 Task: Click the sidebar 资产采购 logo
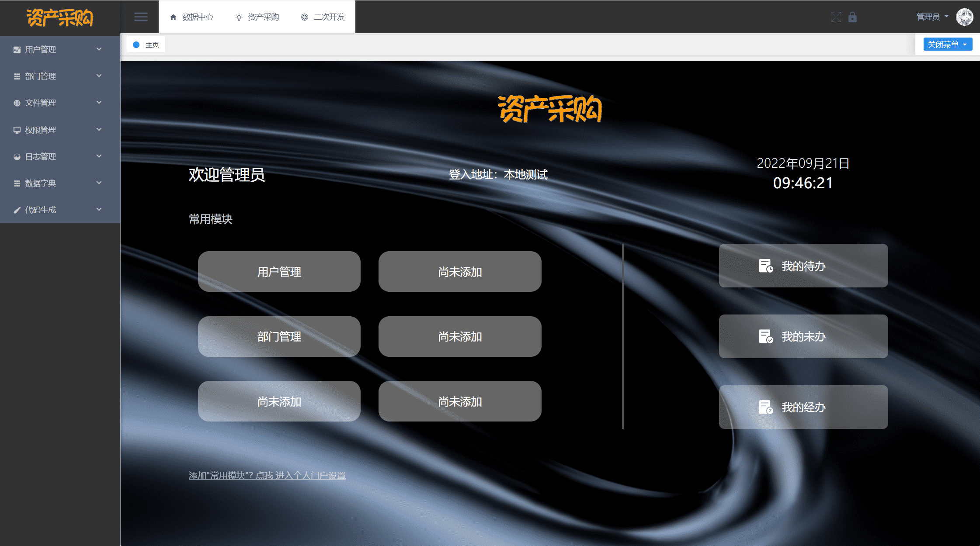[x=60, y=17]
